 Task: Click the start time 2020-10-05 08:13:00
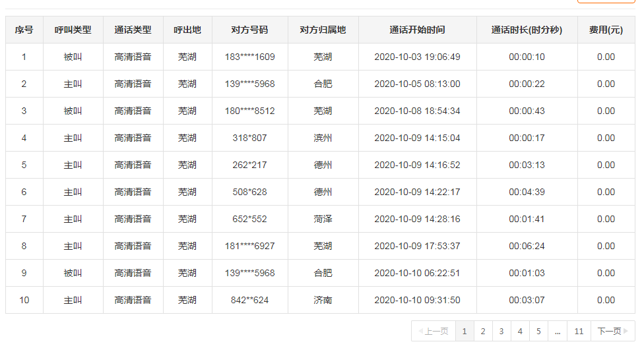pyautogui.click(x=417, y=84)
